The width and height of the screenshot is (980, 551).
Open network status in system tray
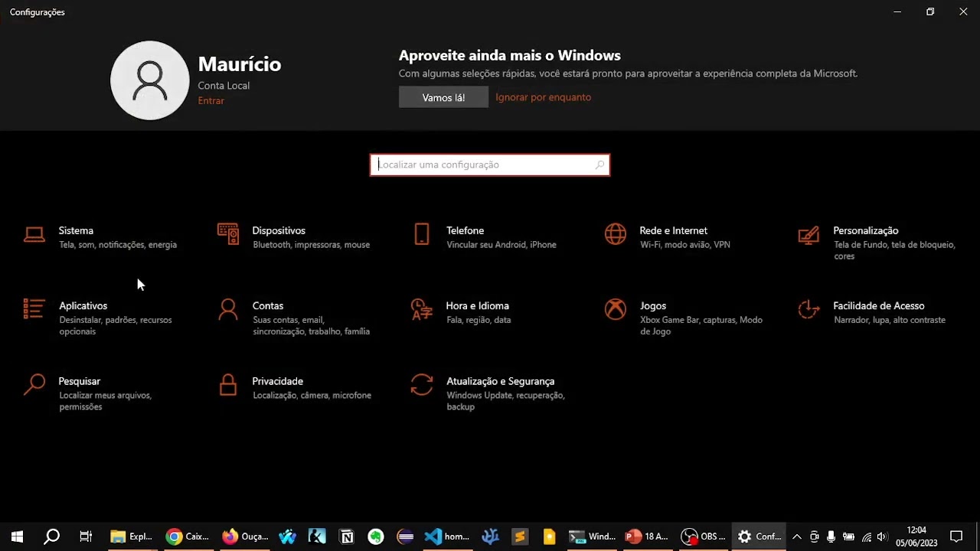pyautogui.click(x=866, y=536)
